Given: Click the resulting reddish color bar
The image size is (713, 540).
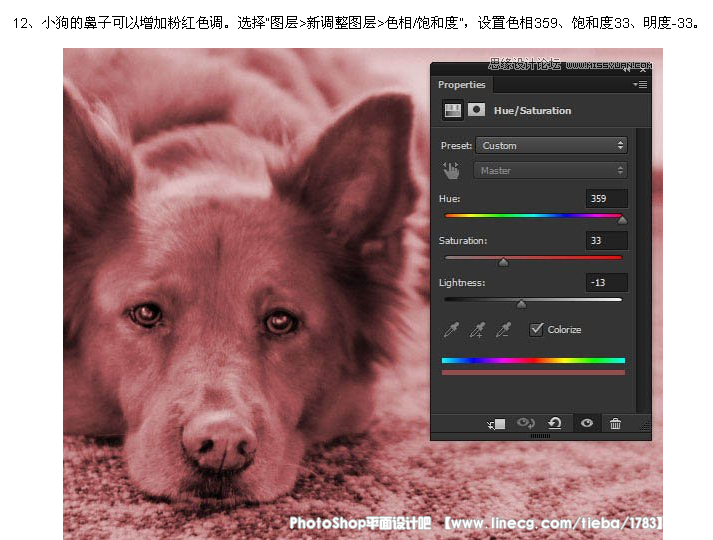Looking at the screenshot, I should pyautogui.click(x=533, y=373).
